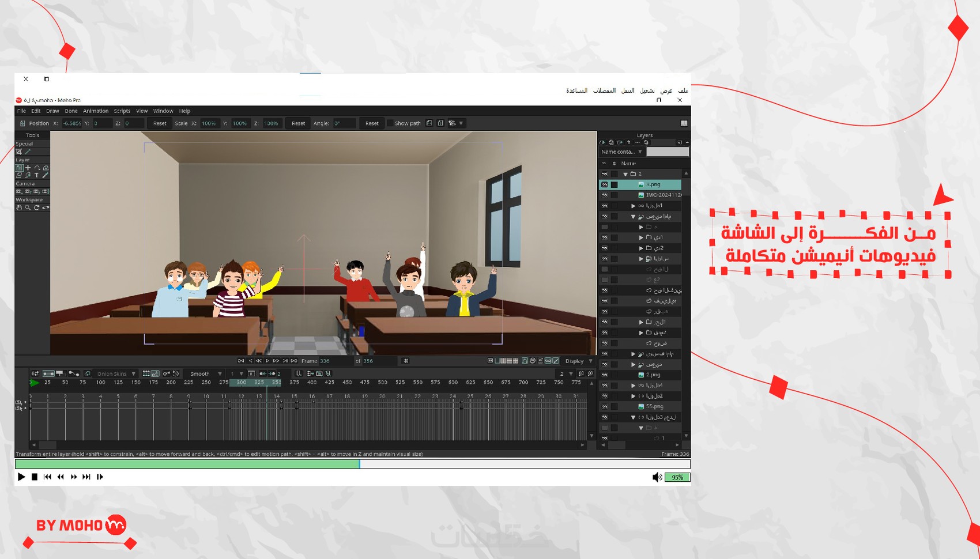Click the Orbit Workspace tool icon

46,207
